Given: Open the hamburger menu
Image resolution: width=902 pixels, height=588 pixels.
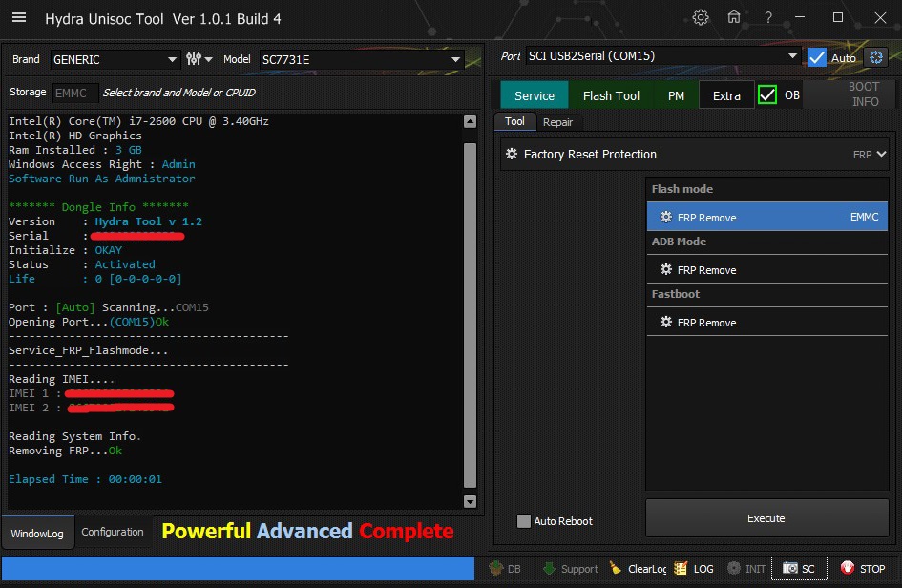Looking at the screenshot, I should pyautogui.click(x=19, y=18).
